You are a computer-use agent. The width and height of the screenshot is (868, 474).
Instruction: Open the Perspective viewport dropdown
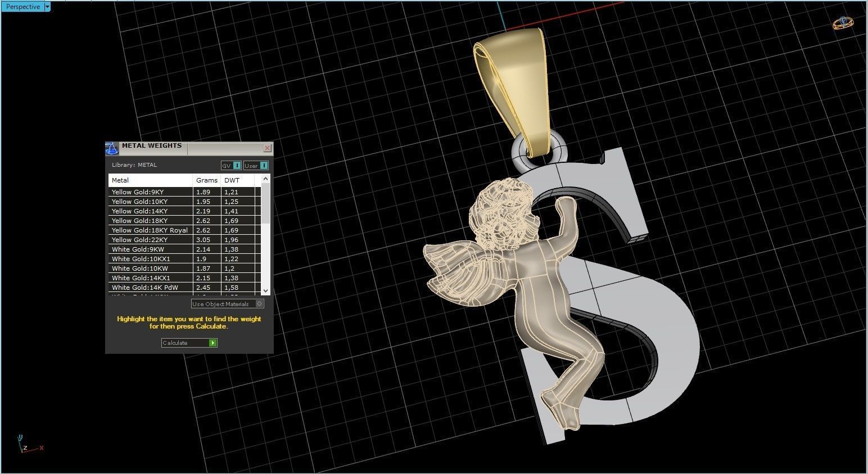[47, 6]
